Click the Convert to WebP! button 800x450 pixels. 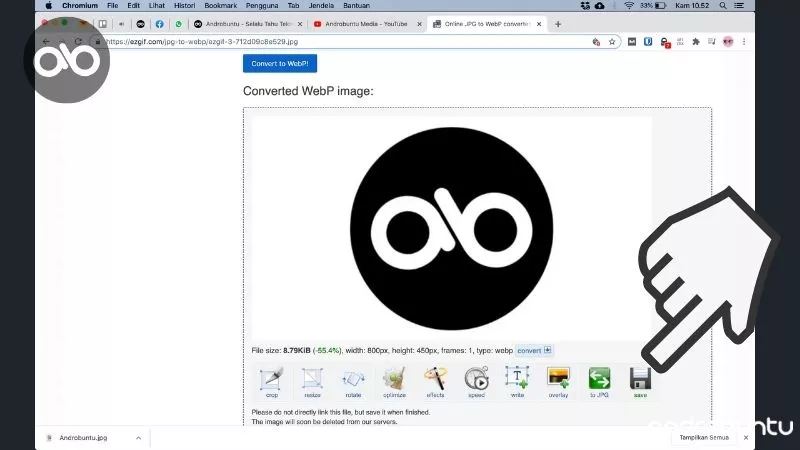[280, 64]
